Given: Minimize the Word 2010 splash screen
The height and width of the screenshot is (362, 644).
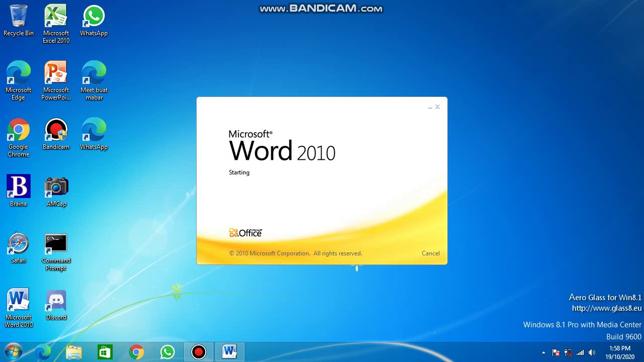Looking at the screenshot, I should click(430, 107).
